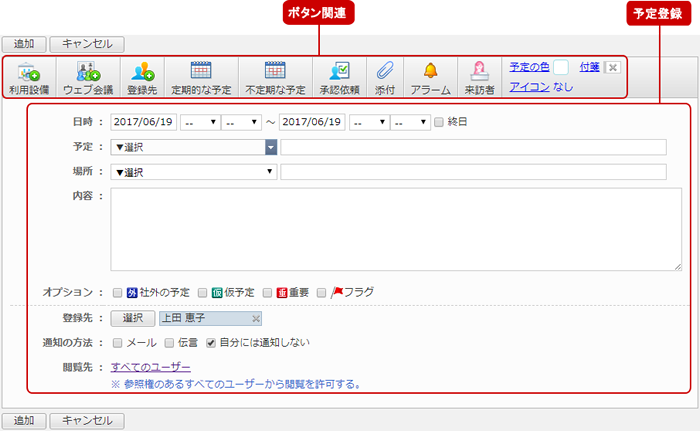This screenshot has width=700, height=431.
Task: Enable the 終日 all-day checkbox
Action: 439,122
